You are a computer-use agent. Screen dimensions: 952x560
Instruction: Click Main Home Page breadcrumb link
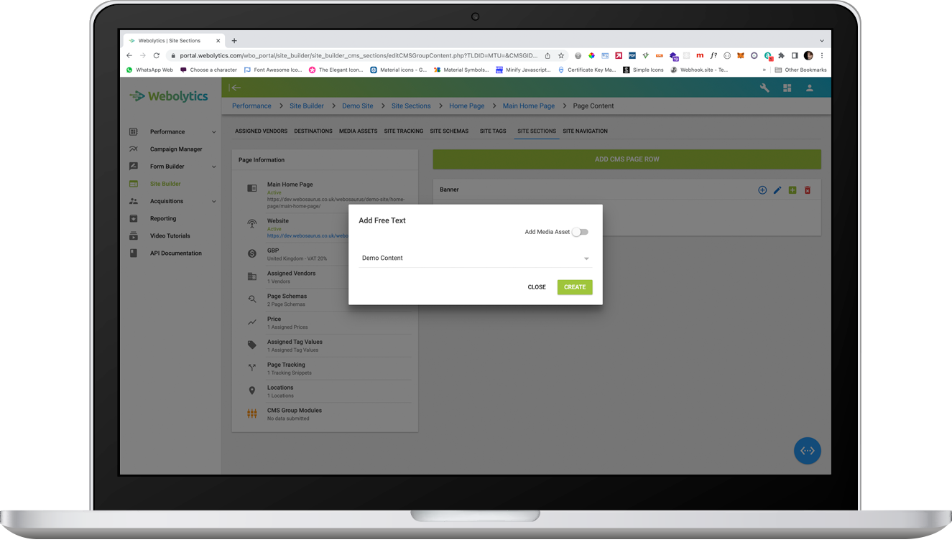(529, 106)
